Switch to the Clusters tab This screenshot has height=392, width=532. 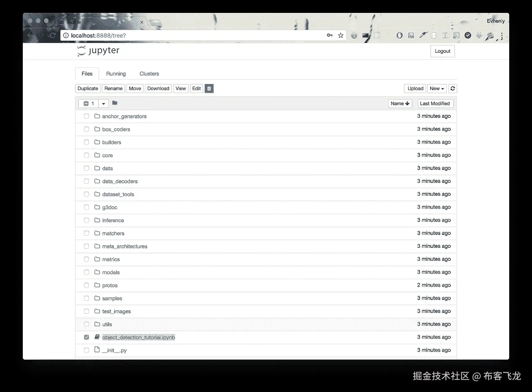pyautogui.click(x=149, y=74)
